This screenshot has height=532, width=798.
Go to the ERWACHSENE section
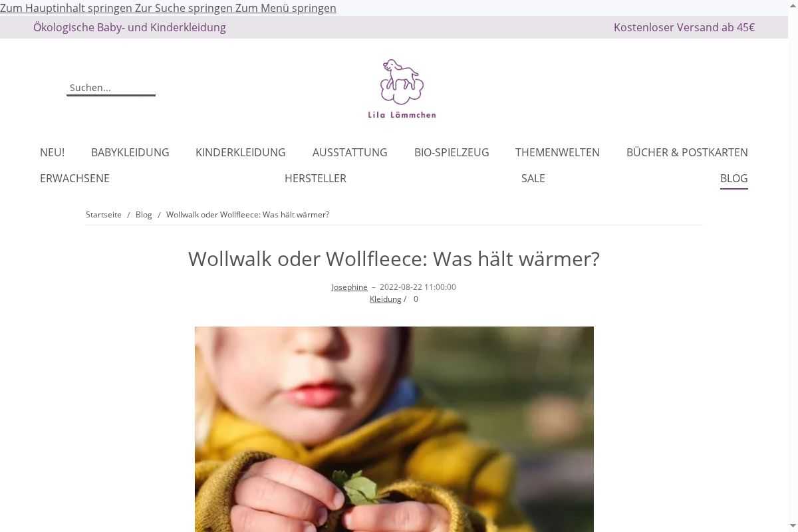74,178
